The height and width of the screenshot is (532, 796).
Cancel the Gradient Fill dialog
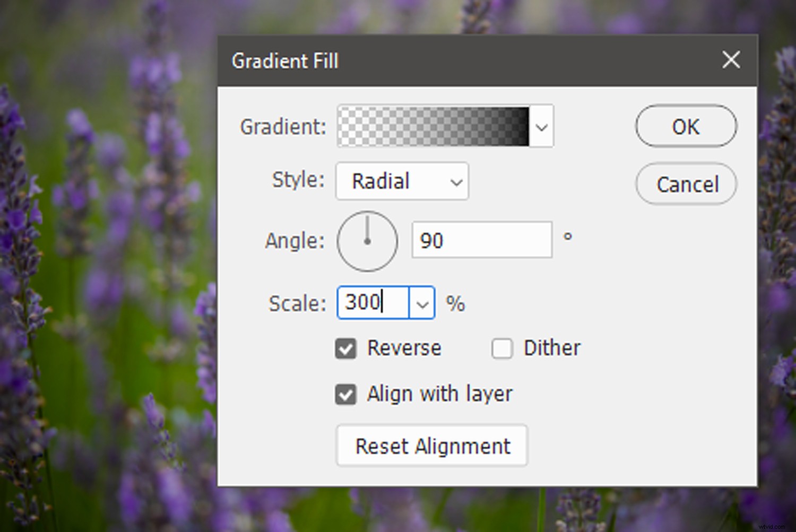click(686, 184)
